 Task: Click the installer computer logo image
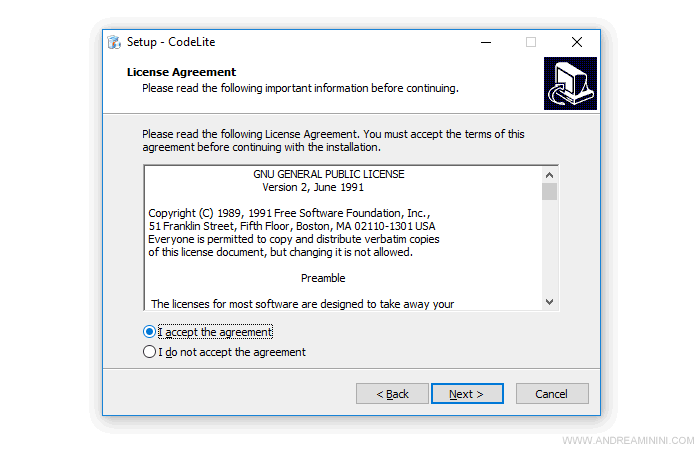[x=570, y=83]
